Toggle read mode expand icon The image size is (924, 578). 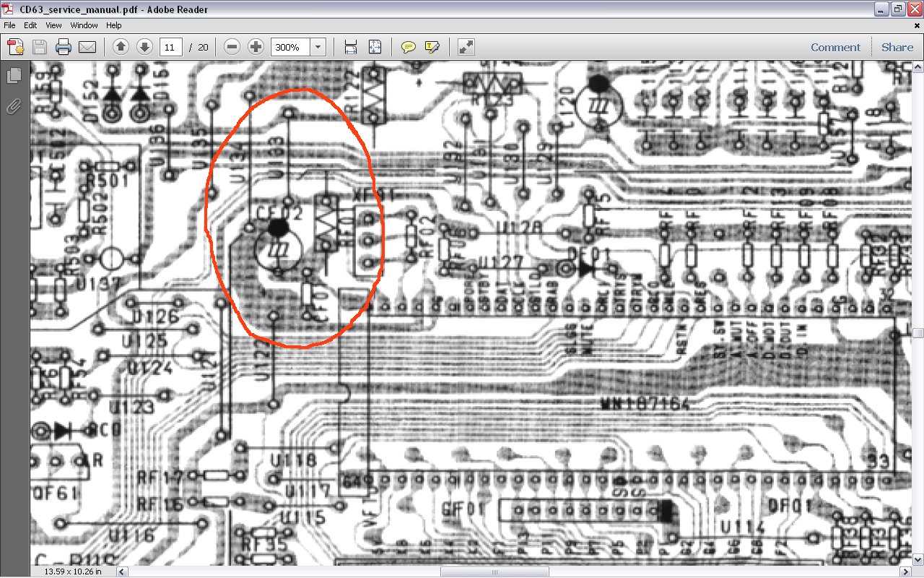[x=466, y=47]
